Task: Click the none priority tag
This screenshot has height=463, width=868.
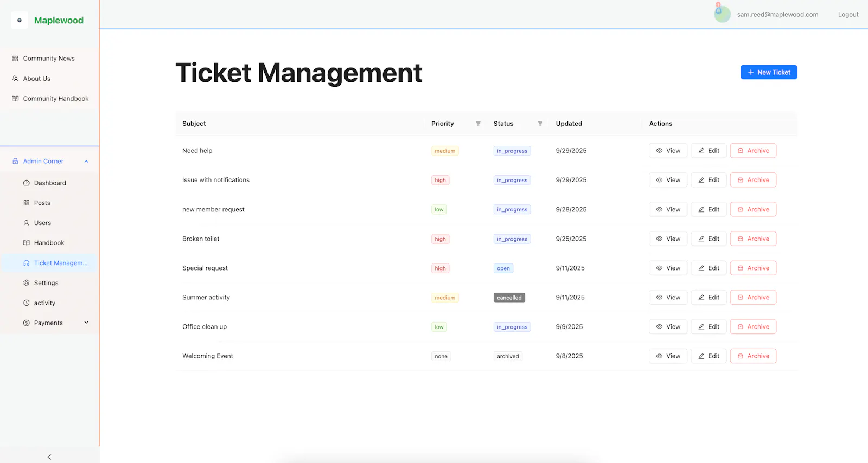Action: (441, 356)
